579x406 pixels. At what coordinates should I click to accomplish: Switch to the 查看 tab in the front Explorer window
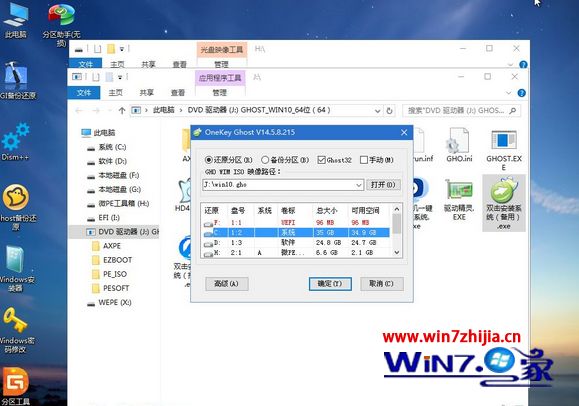point(178,92)
